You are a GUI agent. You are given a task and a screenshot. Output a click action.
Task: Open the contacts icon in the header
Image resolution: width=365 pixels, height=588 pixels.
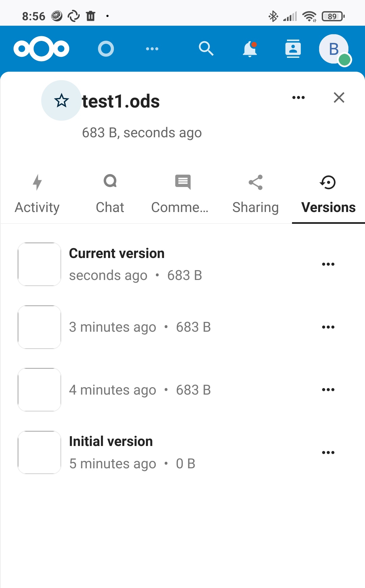tap(293, 49)
